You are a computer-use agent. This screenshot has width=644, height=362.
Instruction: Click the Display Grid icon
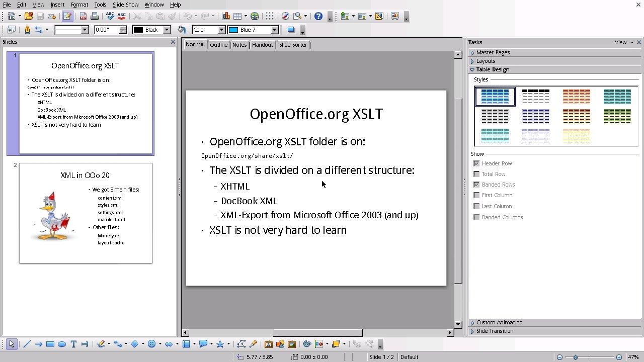pyautogui.click(x=270, y=16)
